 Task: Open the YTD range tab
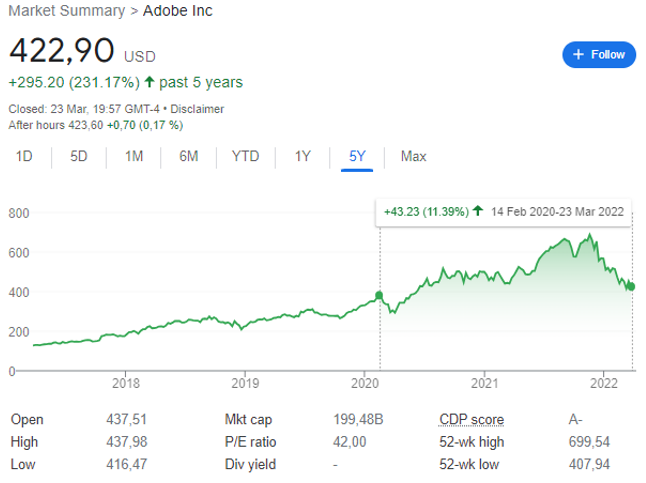[245, 156]
